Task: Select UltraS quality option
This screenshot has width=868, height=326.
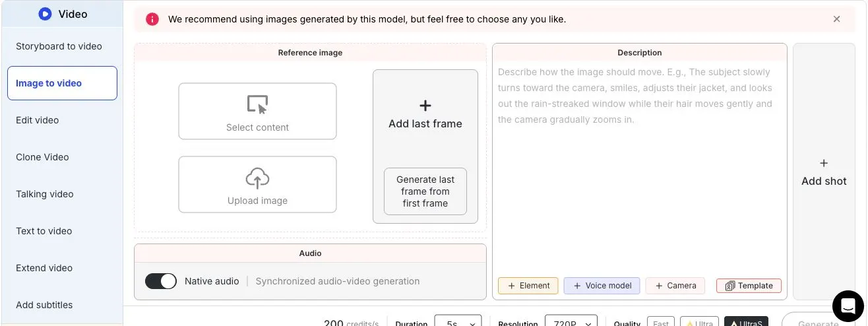Action: pyautogui.click(x=746, y=323)
